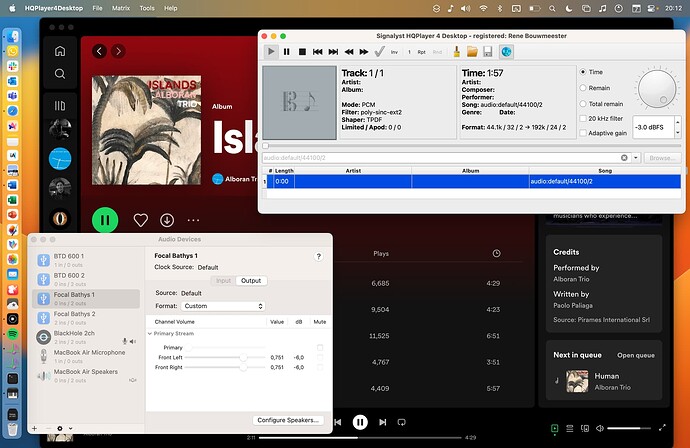Click the Islands album cover art

tap(146, 130)
